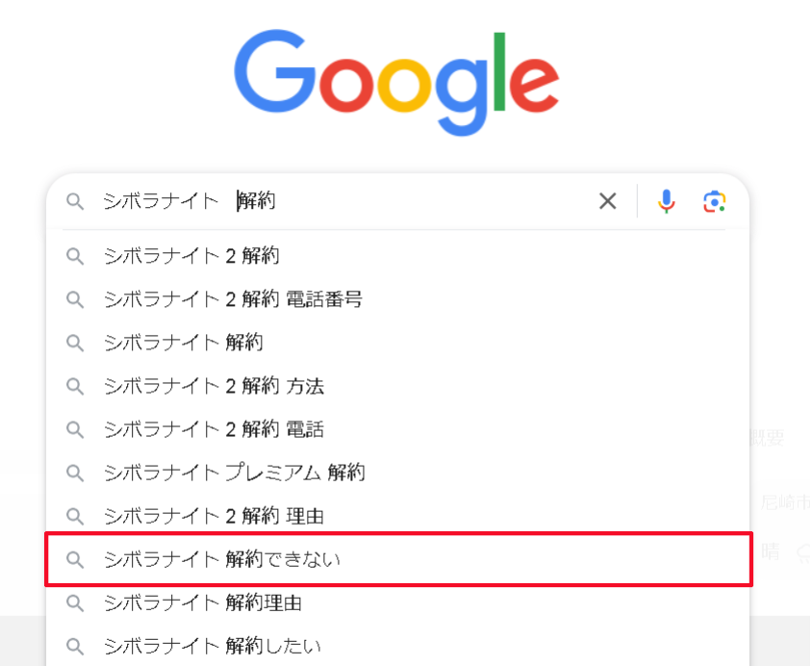Pick suggestion シボラナイト 2 解約 理由

pos(397,516)
